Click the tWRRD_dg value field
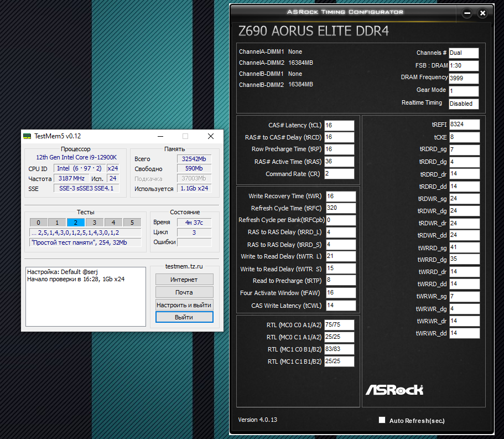 pyautogui.click(x=465, y=259)
